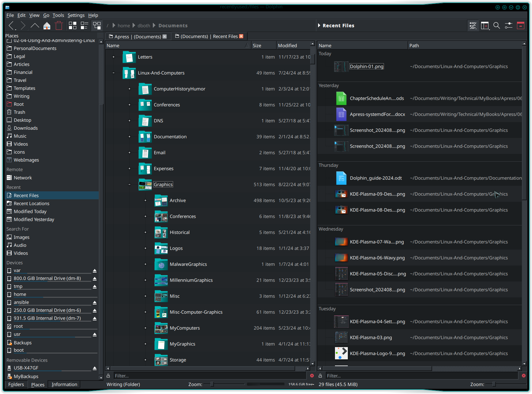Clear left filter bar with red button

(312, 376)
